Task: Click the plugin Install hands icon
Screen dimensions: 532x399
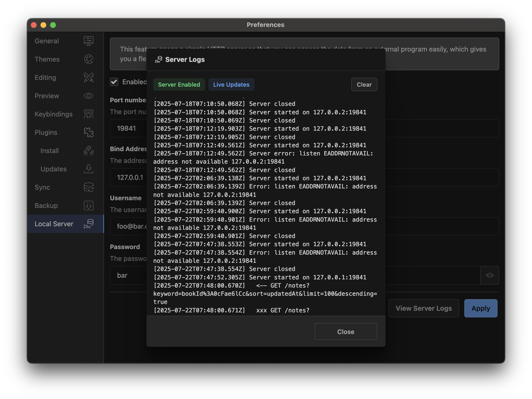Action: coord(88,151)
